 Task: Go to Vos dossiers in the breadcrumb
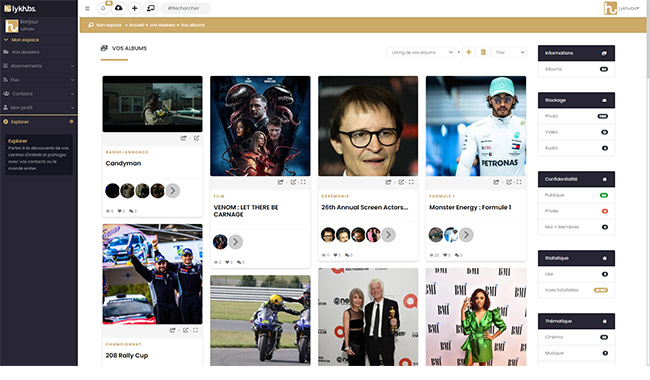click(x=162, y=25)
